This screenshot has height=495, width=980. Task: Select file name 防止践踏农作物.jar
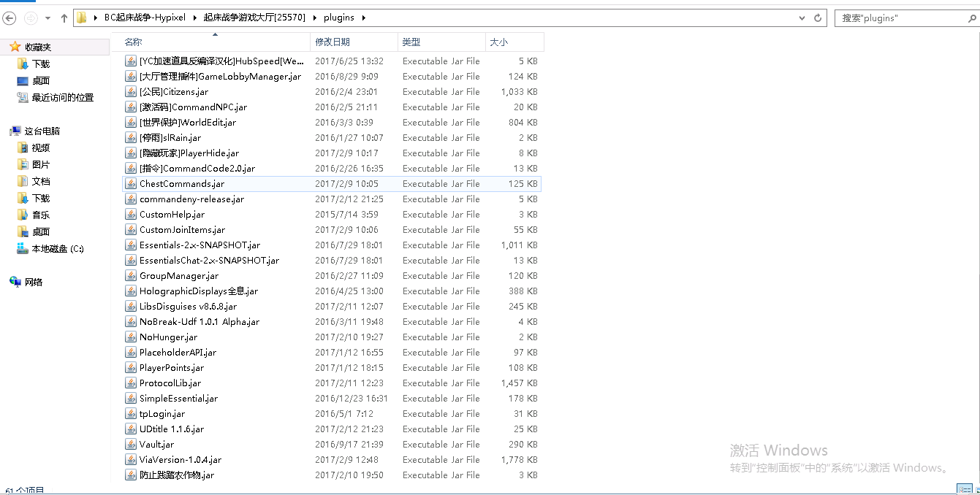click(x=177, y=475)
